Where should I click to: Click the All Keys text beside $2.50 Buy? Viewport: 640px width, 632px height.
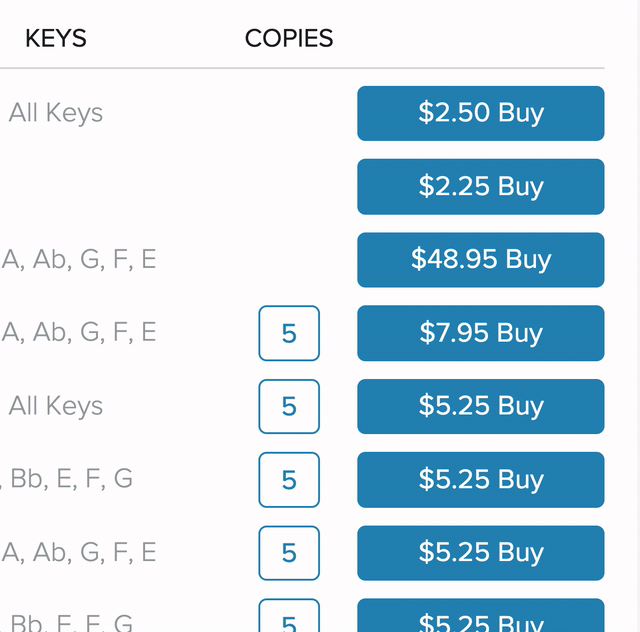point(56,113)
